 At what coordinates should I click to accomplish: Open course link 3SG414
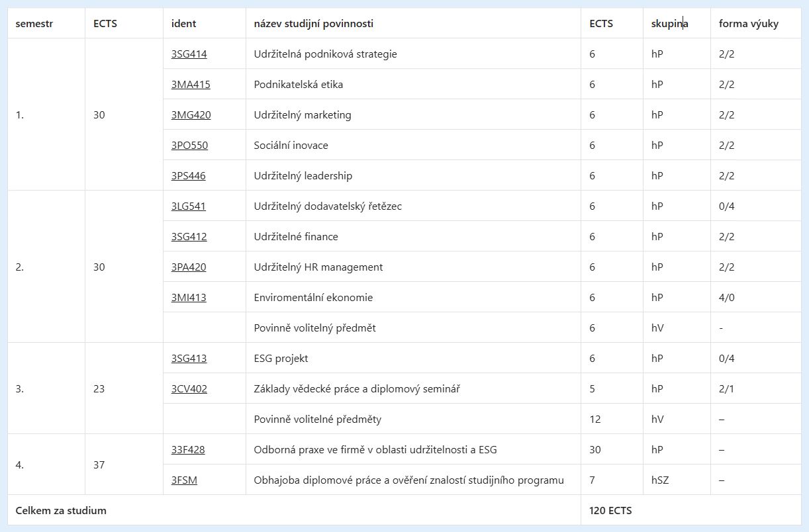(x=189, y=54)
